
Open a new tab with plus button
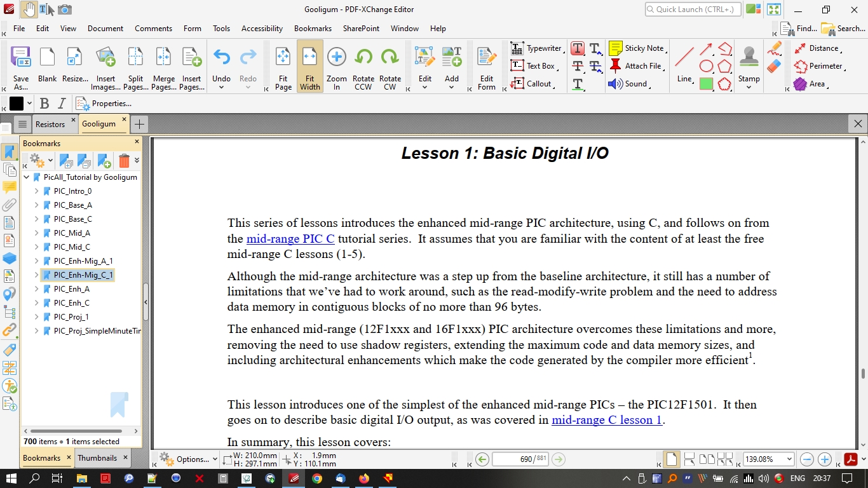[139, 124]
